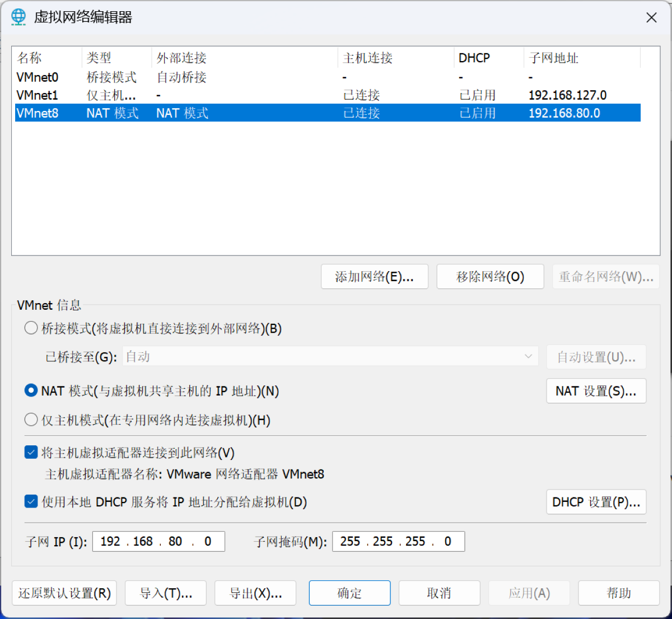The image size is (672, 619).
Task: Click 应用(A) button
Action: pos(529,593)
